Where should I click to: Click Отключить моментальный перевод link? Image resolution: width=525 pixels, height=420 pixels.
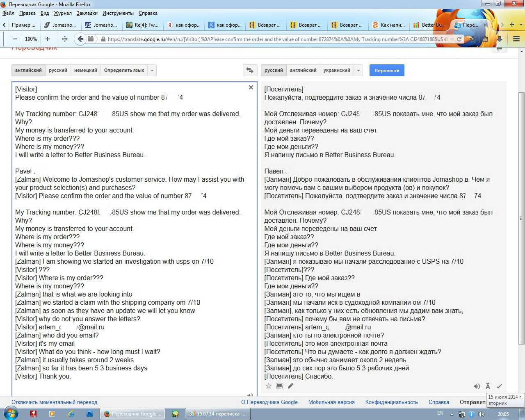[x=55, y=402]
